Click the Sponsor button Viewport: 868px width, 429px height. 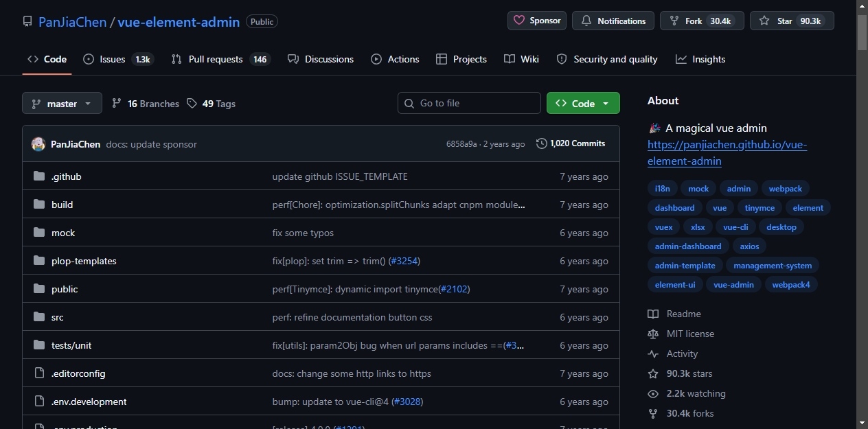point(537,21)
